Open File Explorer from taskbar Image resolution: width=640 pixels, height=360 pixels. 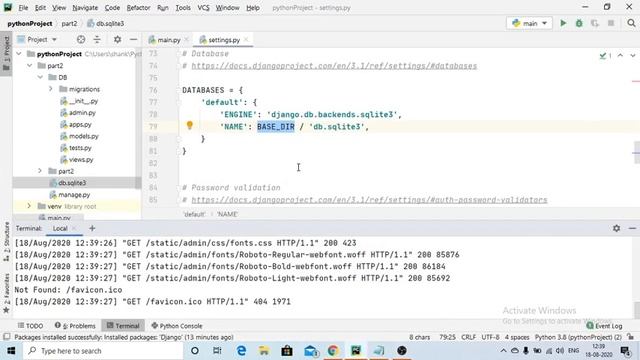click(x=264, y=351)
